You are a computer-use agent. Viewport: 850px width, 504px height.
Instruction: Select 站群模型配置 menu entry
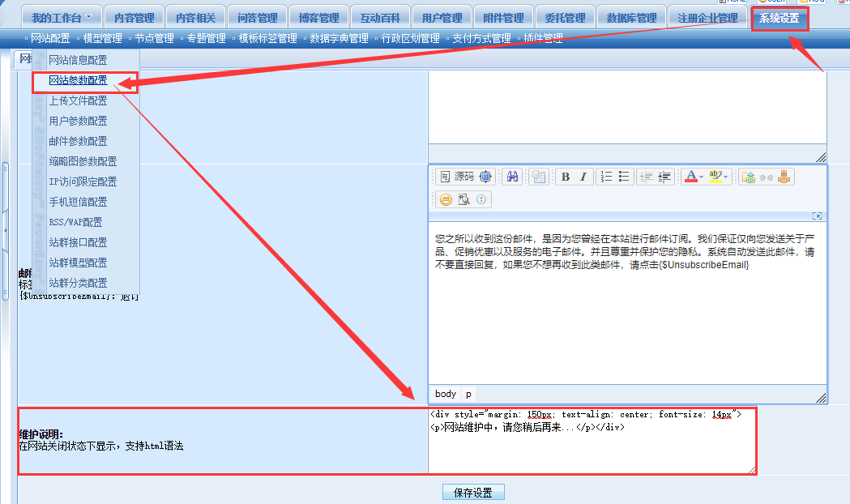(x=78, y=263)
